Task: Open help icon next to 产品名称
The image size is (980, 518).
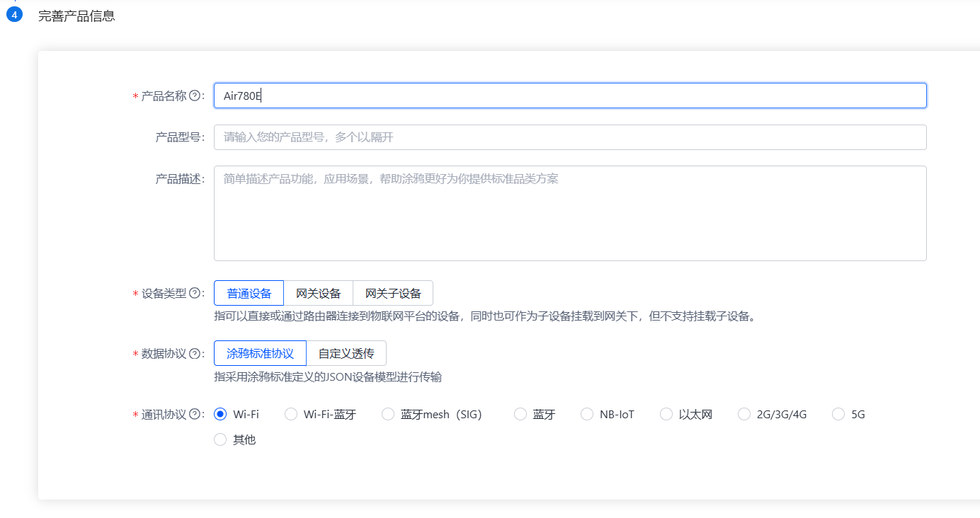Action: pyautogui.click(x=194, y=96)
